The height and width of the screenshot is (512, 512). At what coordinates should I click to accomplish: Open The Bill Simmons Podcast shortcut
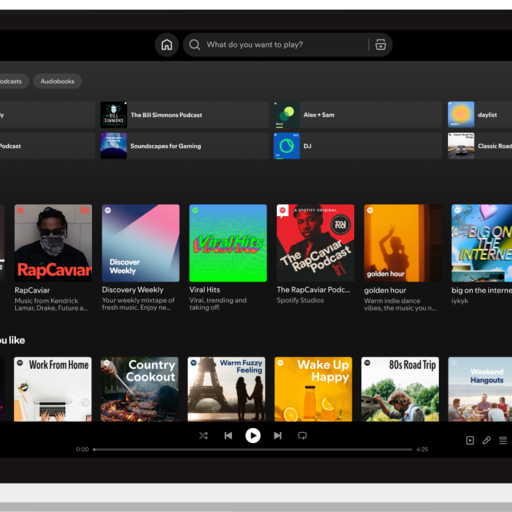pyautogui.click(x=185, y=115)
